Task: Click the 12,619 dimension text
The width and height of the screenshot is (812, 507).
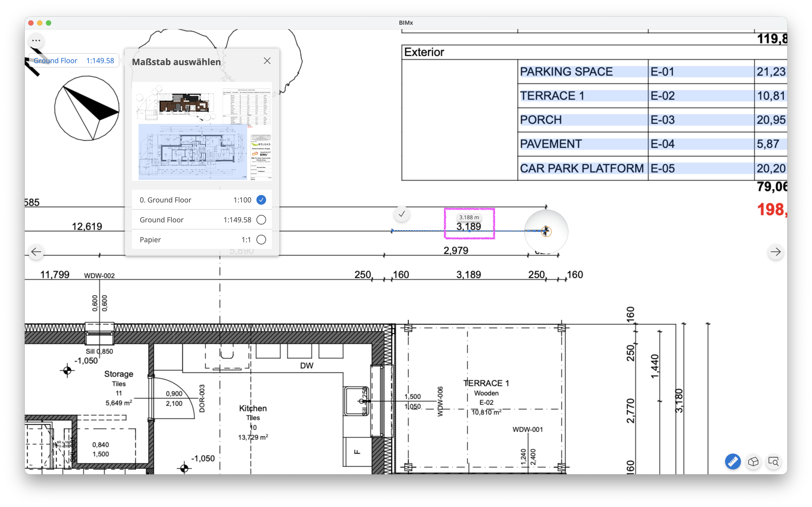Action: click(87, 226)
